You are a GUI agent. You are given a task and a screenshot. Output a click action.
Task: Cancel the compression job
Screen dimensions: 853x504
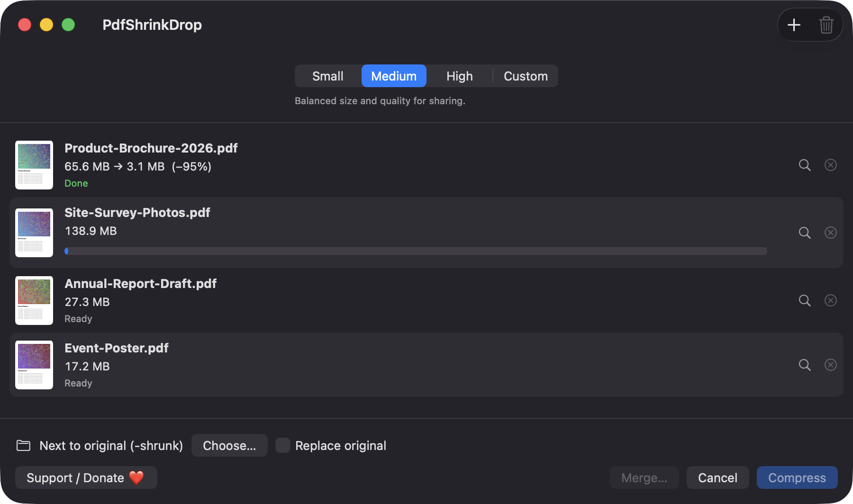point(717,477)
